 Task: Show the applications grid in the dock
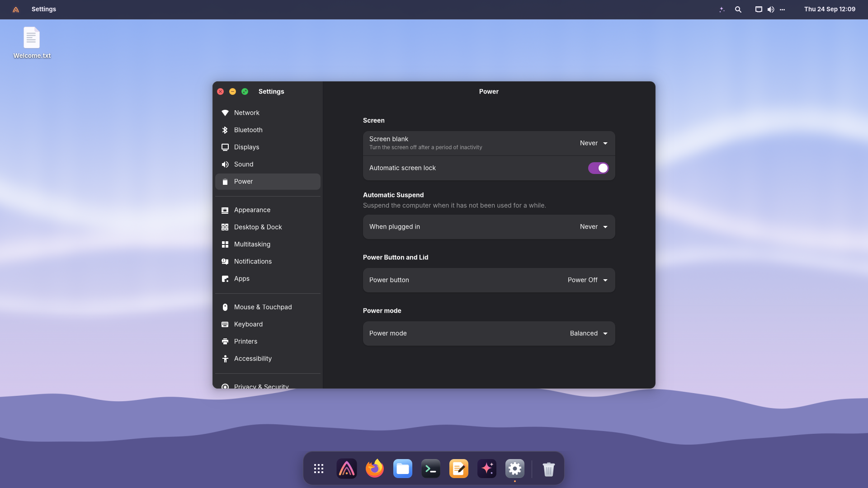tap(319, 469)
